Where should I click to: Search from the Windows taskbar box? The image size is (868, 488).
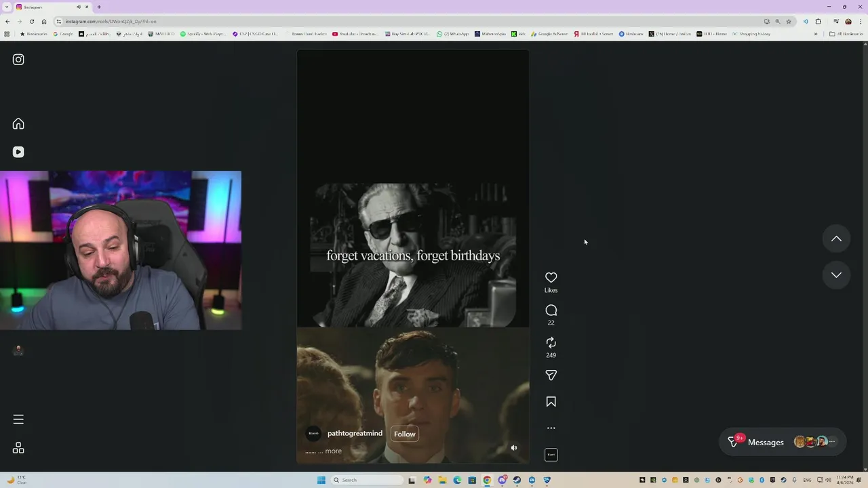366,480
